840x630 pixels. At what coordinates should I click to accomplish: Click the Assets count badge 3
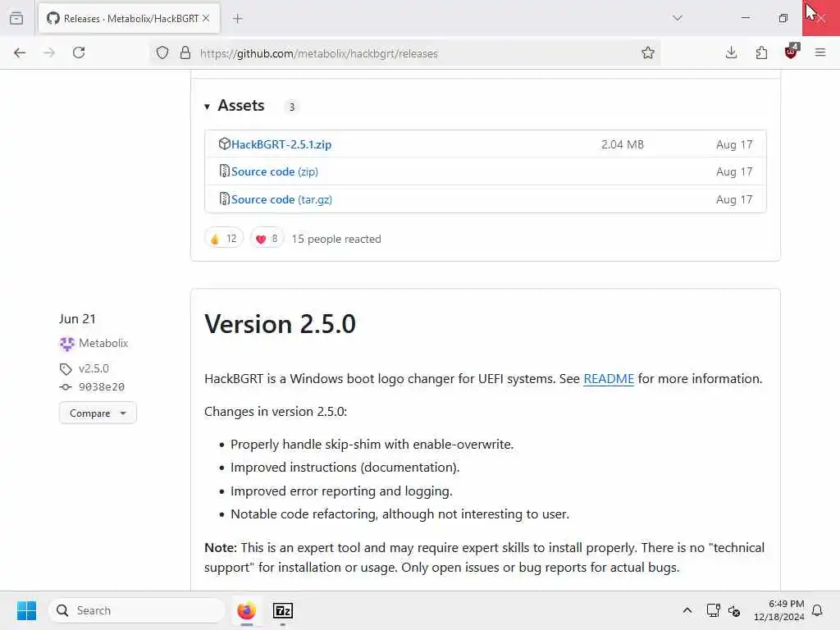pyautogui.click(x=291, y=107)
